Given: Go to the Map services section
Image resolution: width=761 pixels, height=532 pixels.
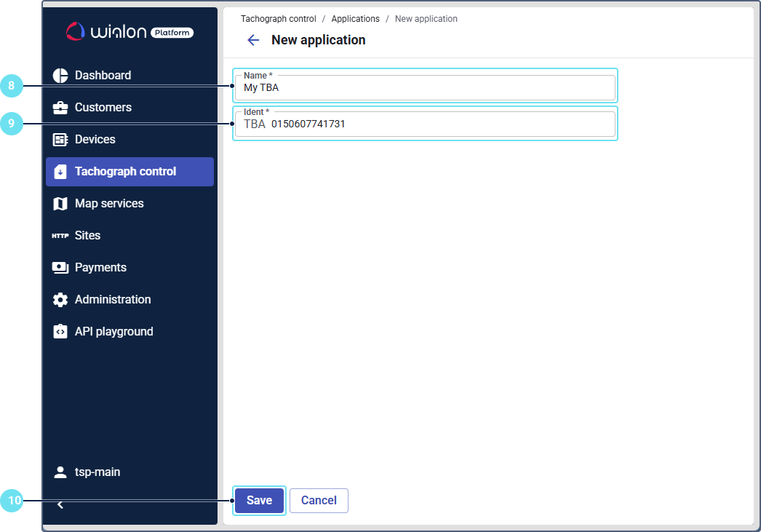Looking at the screenshot, I should pyautogui.click(x=109, y=204).
